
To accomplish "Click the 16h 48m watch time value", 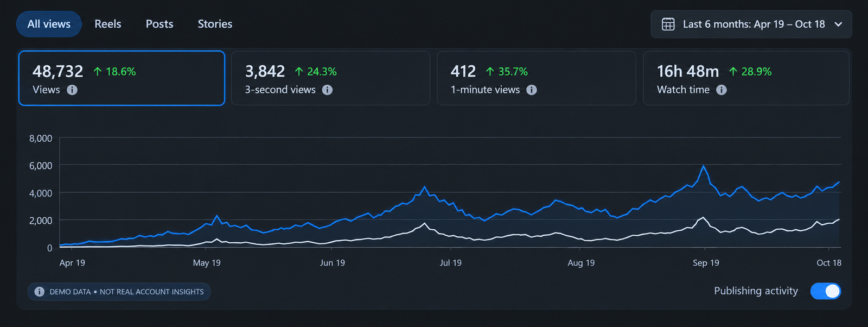I will click(688, 71).
